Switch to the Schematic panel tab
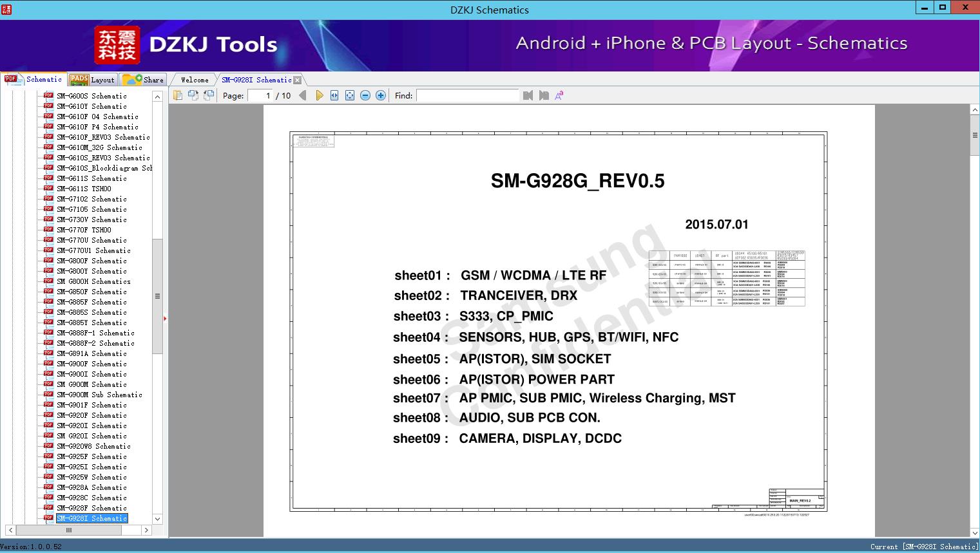Image resolution: width=980 pixels, height=553 pixels. point(34,79)
